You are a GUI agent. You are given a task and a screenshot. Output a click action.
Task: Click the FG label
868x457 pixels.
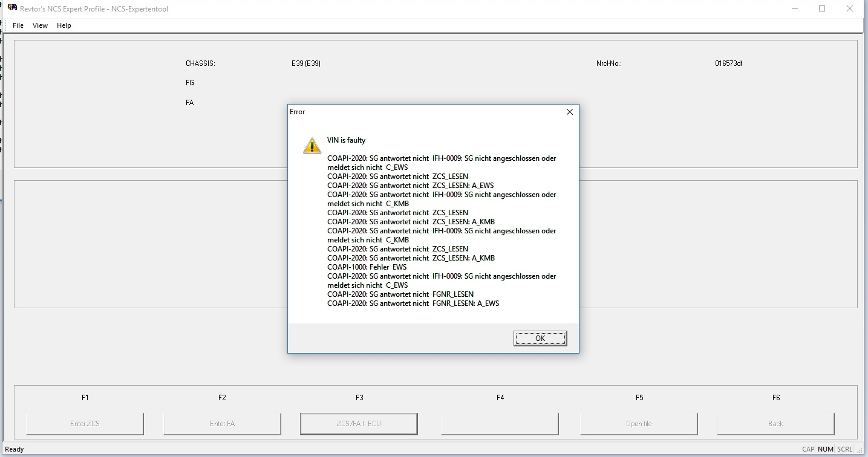[190, 83]
